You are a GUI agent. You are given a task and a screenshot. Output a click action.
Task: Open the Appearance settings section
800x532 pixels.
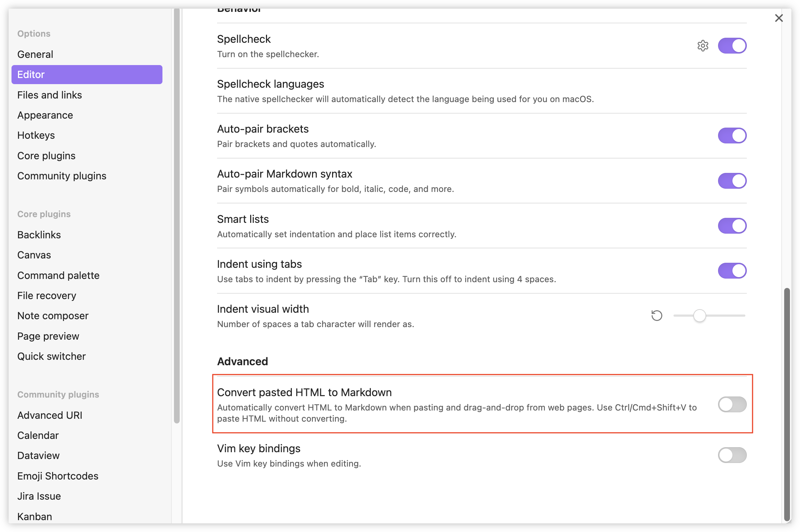[x=45, y=115]
